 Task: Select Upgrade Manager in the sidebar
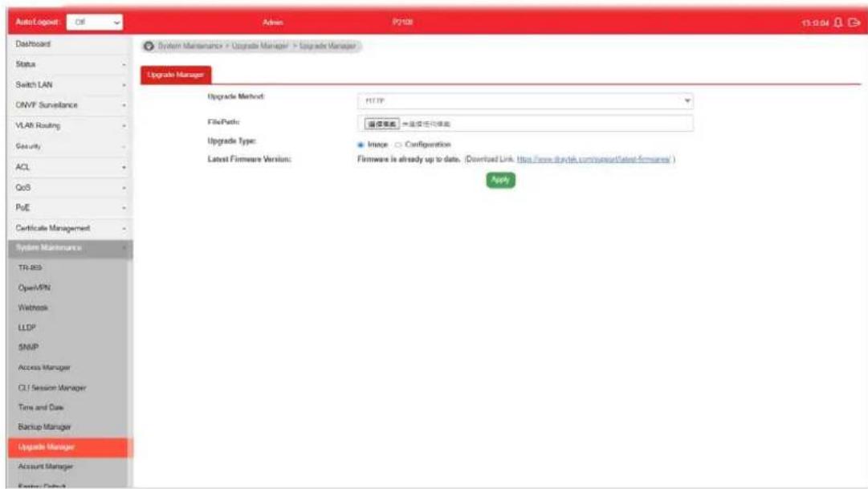click(x=71, y=447)
